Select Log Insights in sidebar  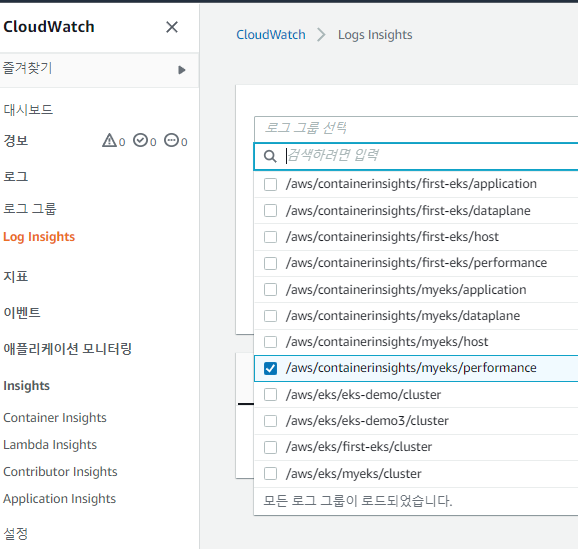tap(39, 237)
